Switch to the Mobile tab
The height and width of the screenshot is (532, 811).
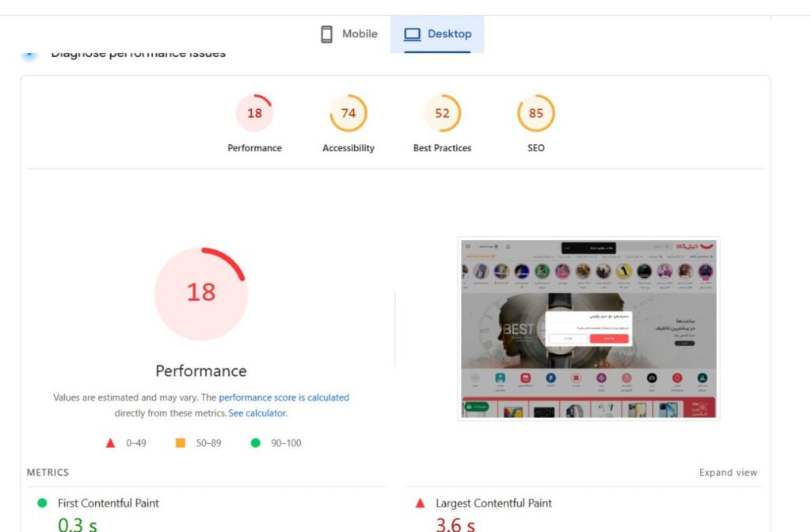[349, 34]
